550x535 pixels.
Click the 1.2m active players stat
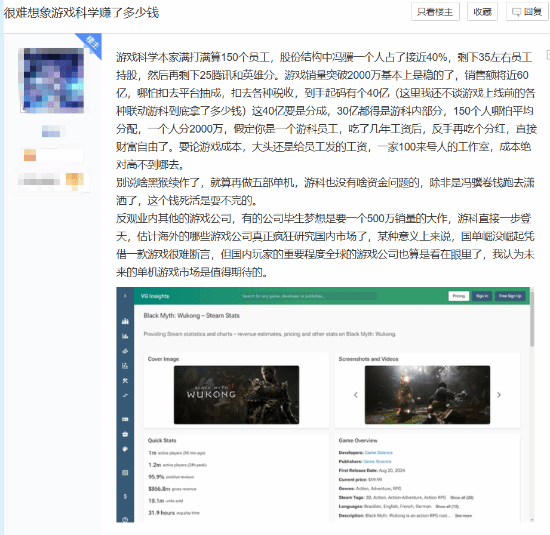pos(177,465)
